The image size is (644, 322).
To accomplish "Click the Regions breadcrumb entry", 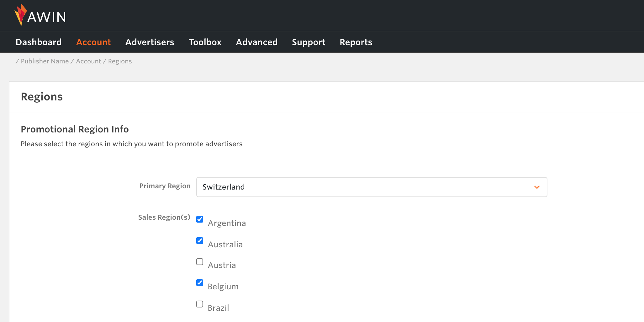I will (x=120, y=61).
